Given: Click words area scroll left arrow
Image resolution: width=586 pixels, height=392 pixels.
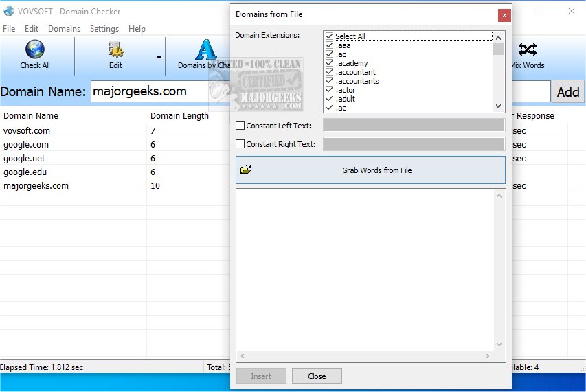Looking at the screenshot, I should tap(243, 356).
